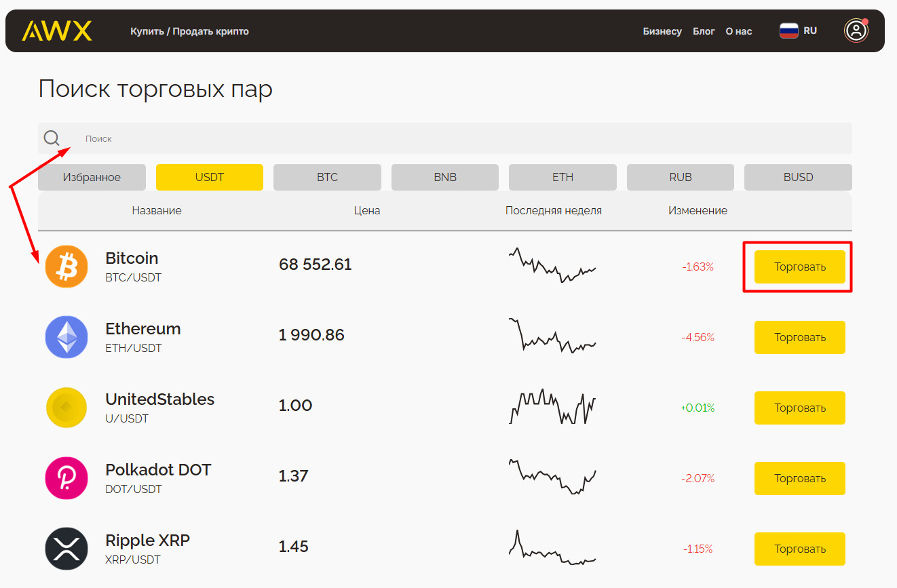This screenshot has width=897, height=588.
Task: Select the BTC pairs tab
Action: (327, 177)
